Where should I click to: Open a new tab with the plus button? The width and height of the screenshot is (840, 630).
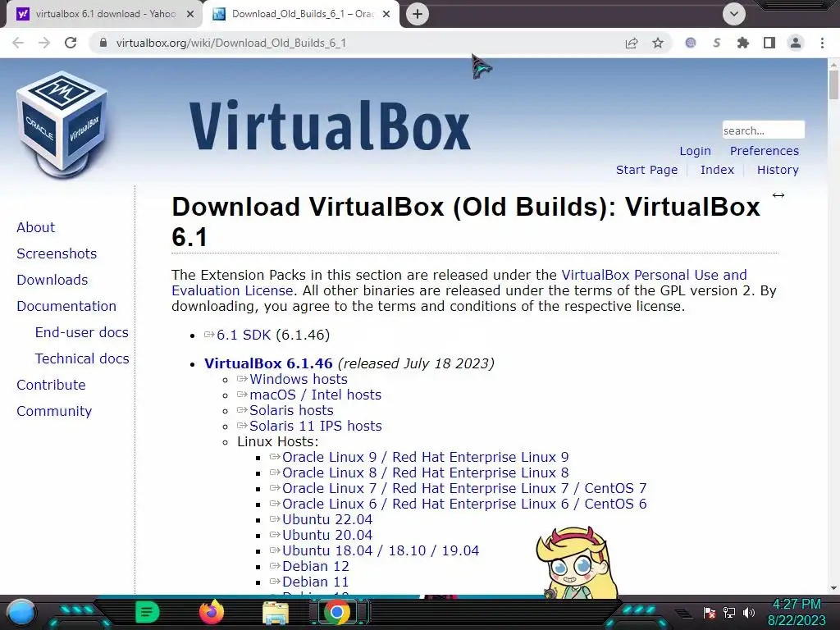(x=418, y=14)
